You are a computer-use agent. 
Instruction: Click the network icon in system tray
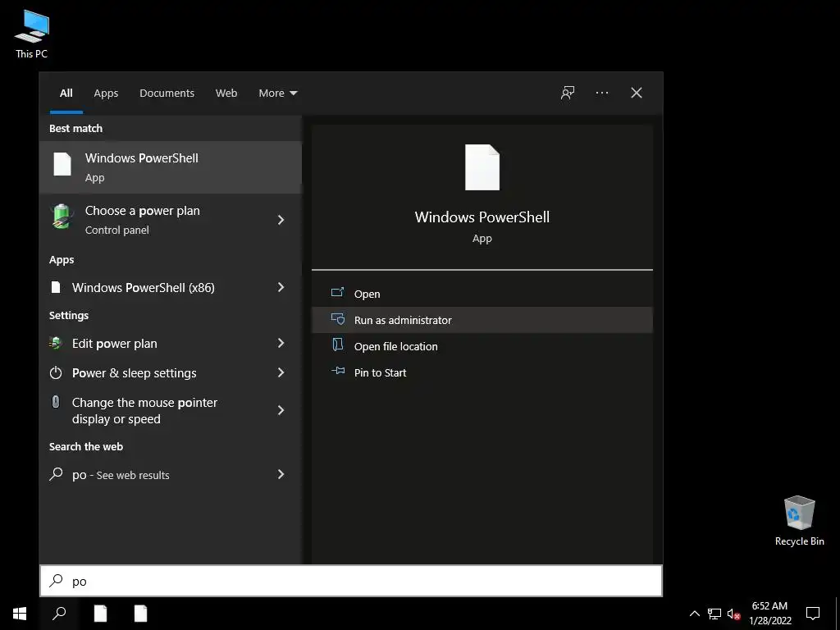point(714,614)
